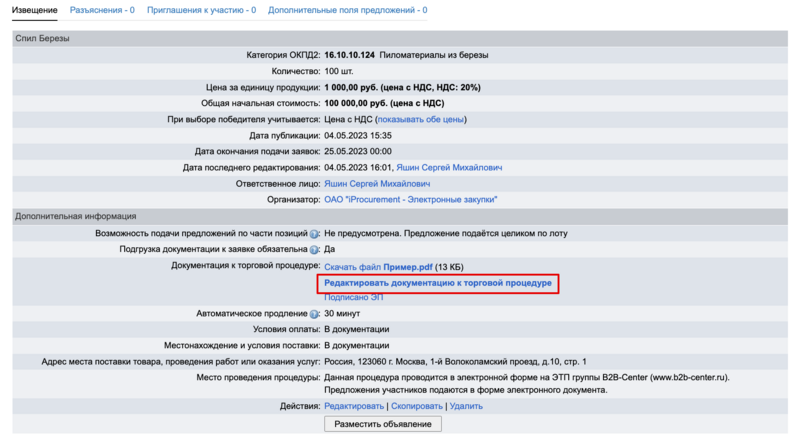Image resolution: width=800 pixels, height=440 pixels.
Task: Click help icon beside 'Возможность подачи предложений по части позиций'
Action: click(x=314, y=234)
